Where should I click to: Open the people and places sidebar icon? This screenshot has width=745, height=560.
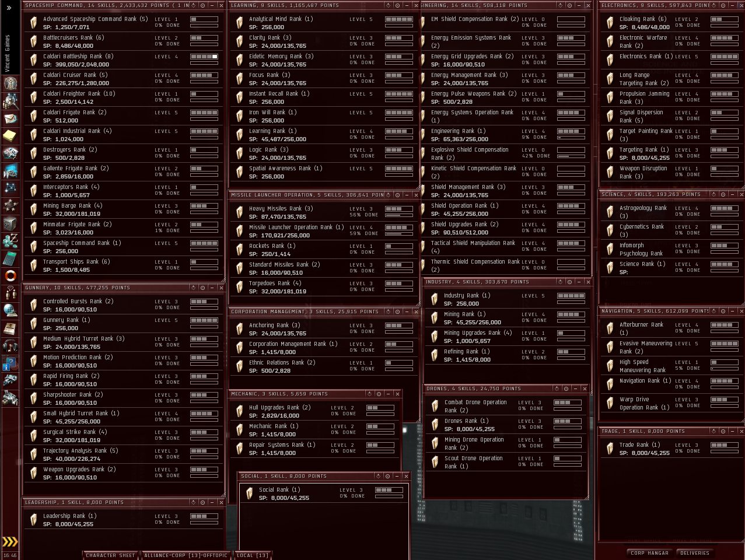tap(10, 100)
